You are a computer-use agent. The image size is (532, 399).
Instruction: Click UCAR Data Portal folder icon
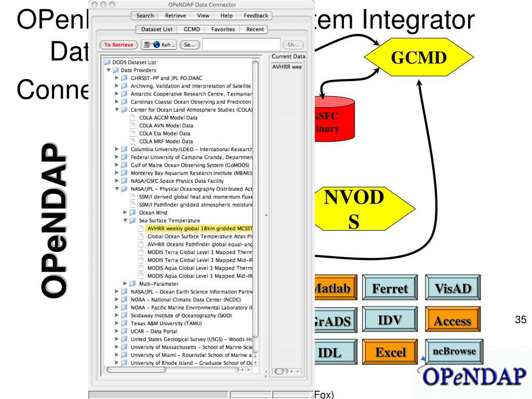pos(124,331)
